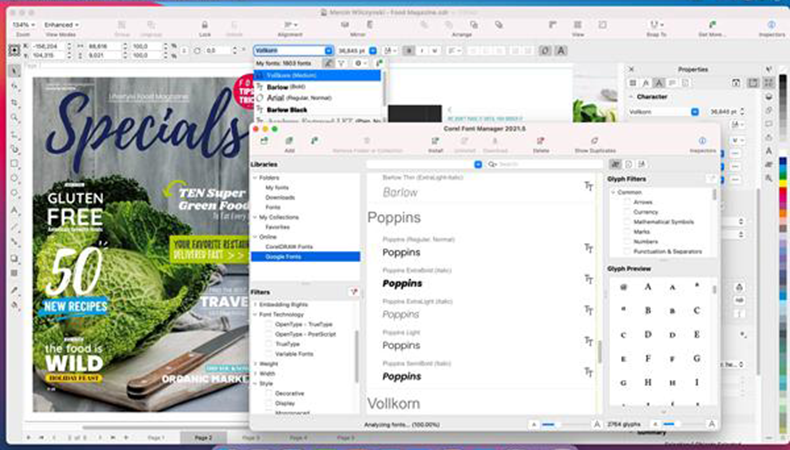Enable the Arrows glyph filter checkbox
Viewport: 790px width, 450px height.
pyautogui.click(x=627, y=202)
